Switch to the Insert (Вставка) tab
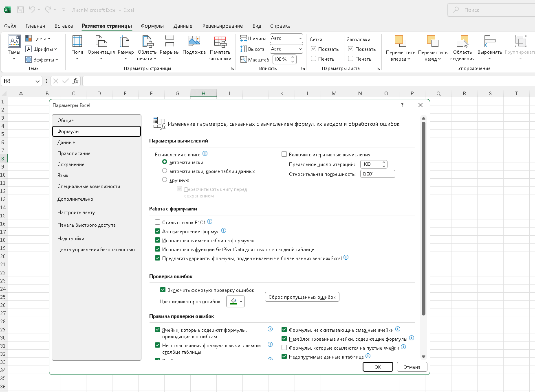The image size is (535, 392). tap(64, 26)
